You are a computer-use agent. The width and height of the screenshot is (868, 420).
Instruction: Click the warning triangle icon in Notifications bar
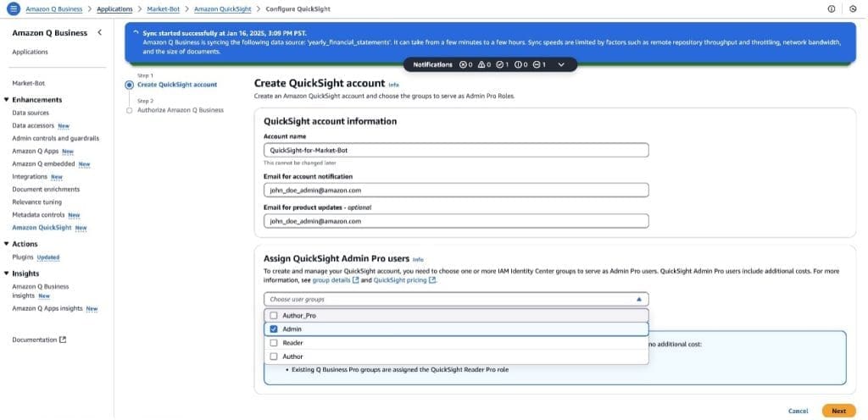coord(481,64)
